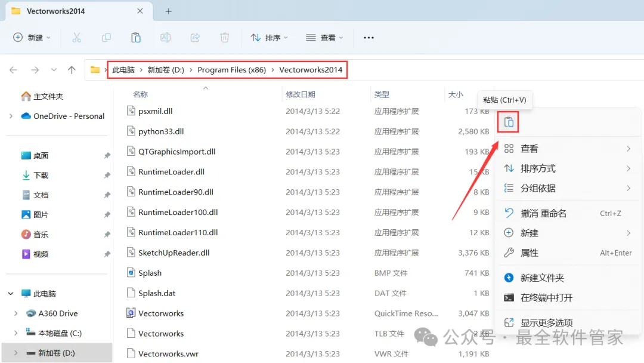Screen dimensions: 644x363
Task: Select Local Disk 本地磁盘 (C:) in sidebar
Action: coord(54,333)
